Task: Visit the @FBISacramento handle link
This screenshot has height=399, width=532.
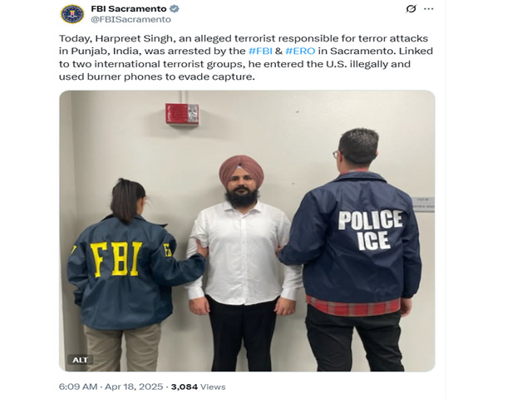Action: coord(131,20)
